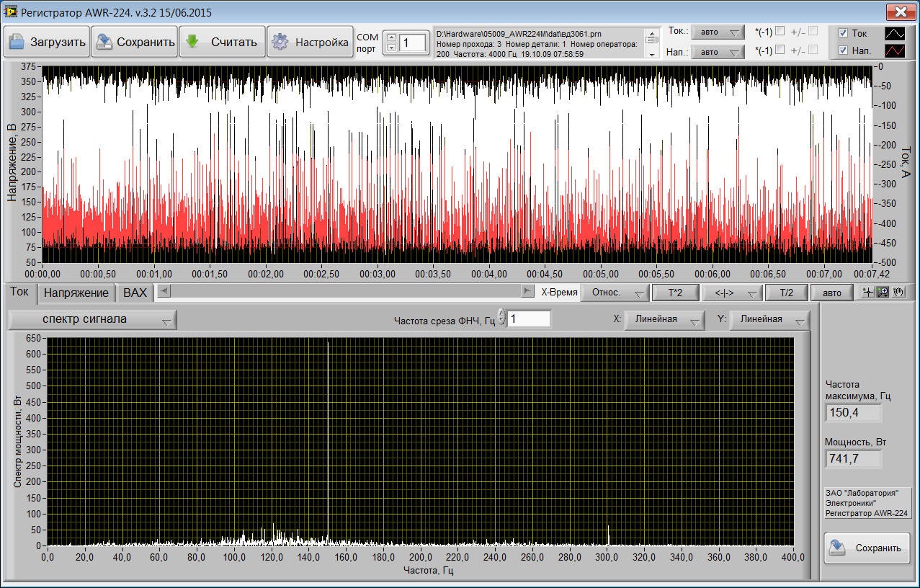Viewport: 920px width, 588px height.
Task: Click the T/2 time scale button
Action: point(785,293)
